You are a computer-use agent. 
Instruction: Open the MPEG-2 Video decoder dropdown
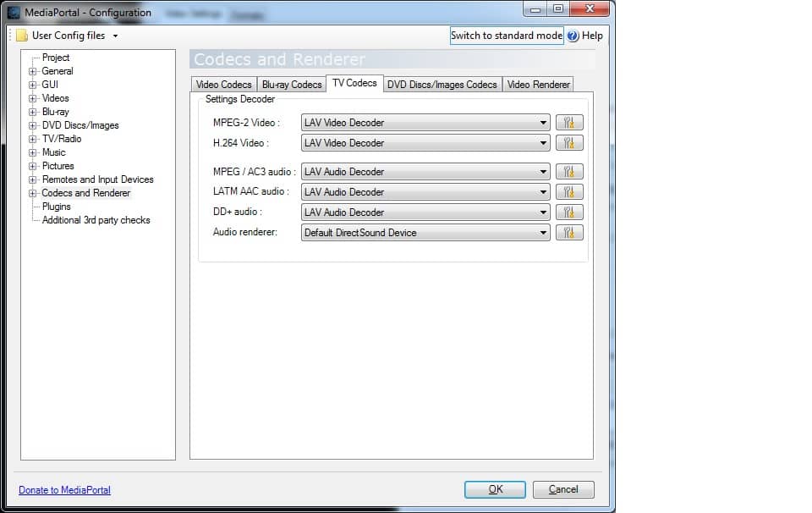(x=425, y=123)
